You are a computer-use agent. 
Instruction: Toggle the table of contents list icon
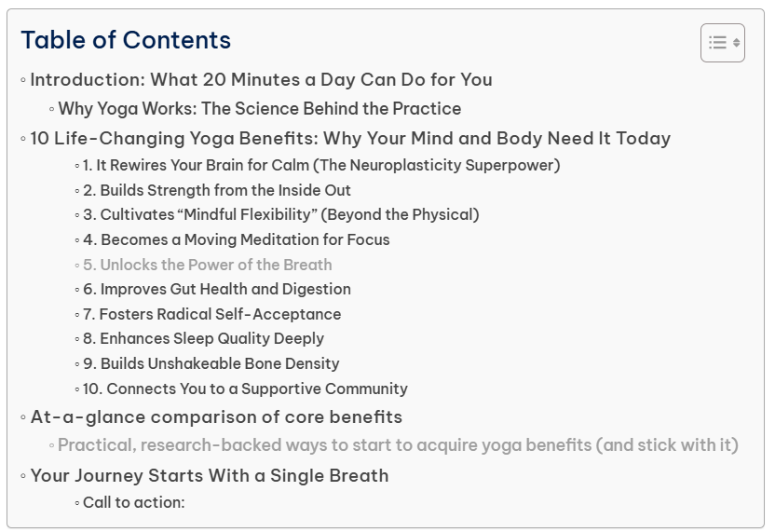click(x=722, y=43)
